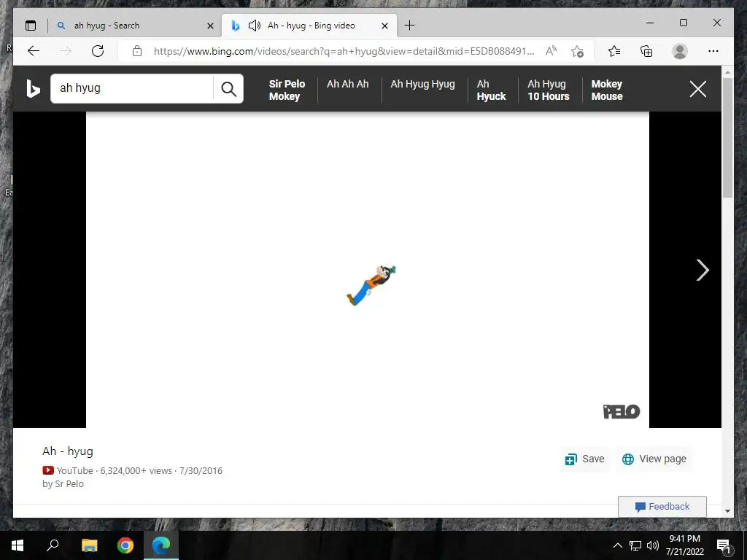Show hidden system tray icons
The height and width of the screenshot is (560, 747).
tap(617, 545)
